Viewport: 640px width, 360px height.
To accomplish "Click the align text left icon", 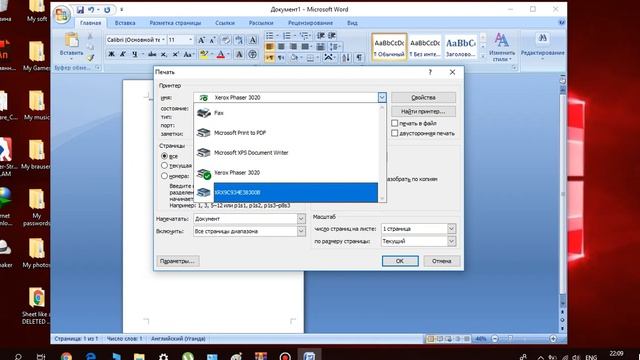I will coord(269,47).
